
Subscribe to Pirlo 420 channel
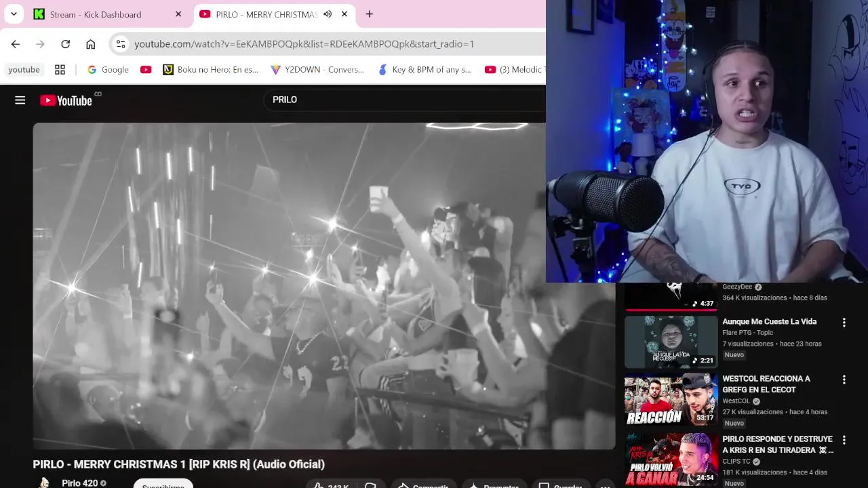[x=163, y=485]
